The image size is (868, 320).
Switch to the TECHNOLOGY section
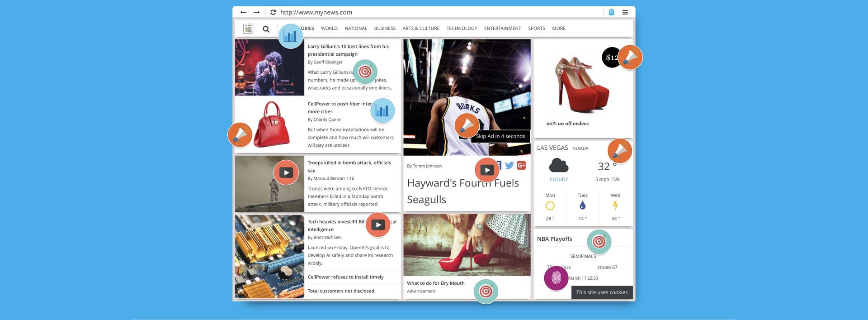462,29
